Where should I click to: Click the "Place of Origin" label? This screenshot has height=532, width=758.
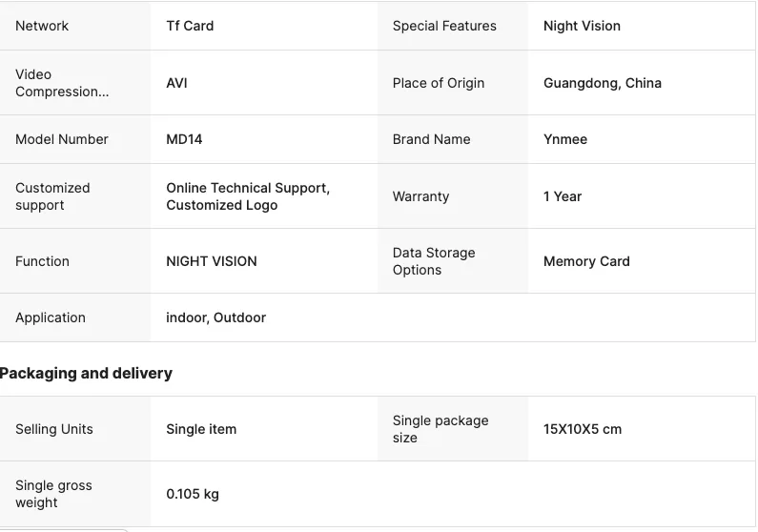click(439, 83)
